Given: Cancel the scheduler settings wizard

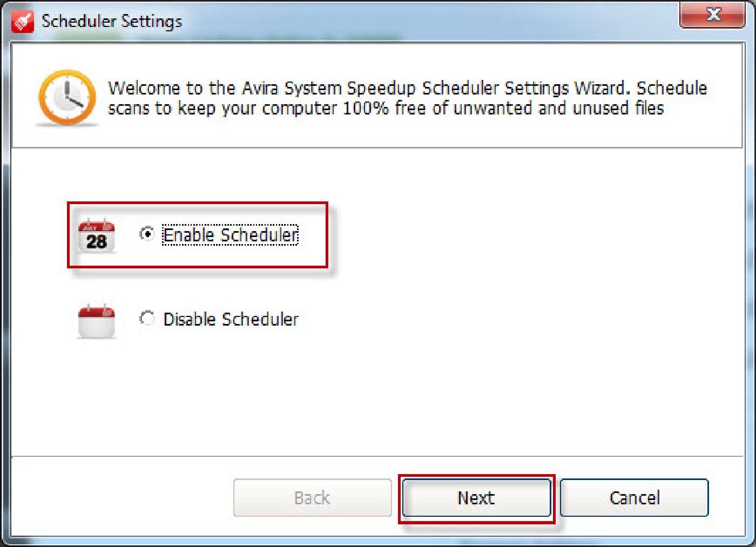Looking at the screenshot, I should pos(634,498).
